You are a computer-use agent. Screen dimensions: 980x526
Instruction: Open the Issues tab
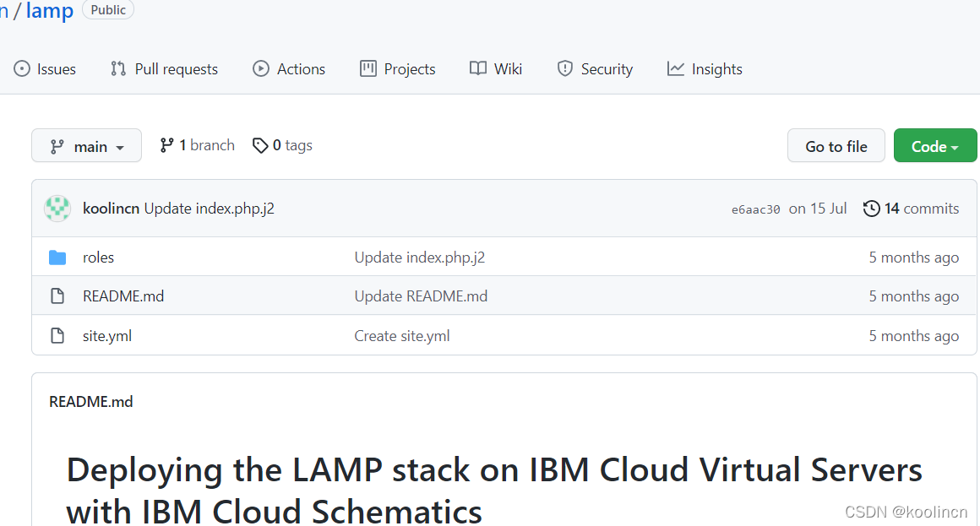pos(45,68)
